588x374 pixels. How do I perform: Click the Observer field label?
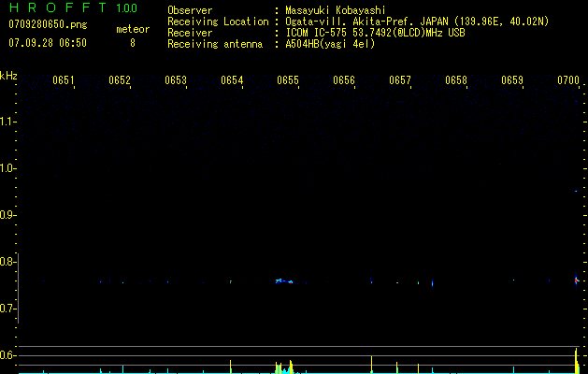click(x=190, y=10)
